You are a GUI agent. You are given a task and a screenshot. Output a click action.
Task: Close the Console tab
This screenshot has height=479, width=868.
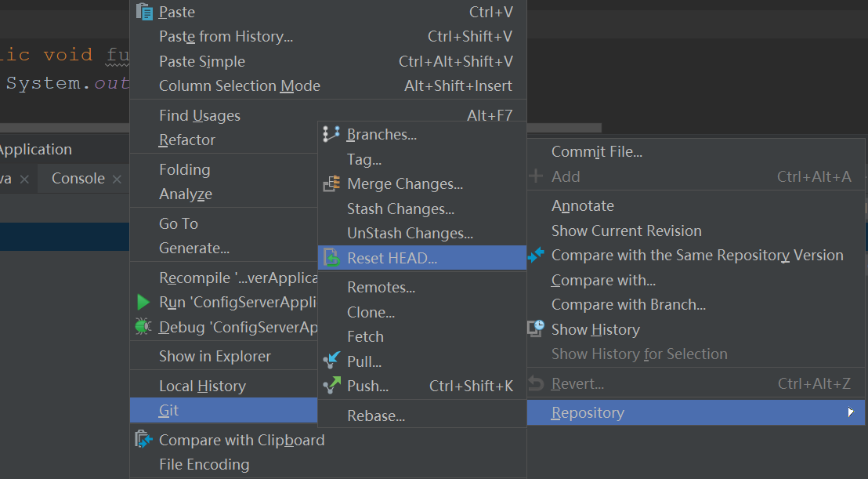(117, 180)
